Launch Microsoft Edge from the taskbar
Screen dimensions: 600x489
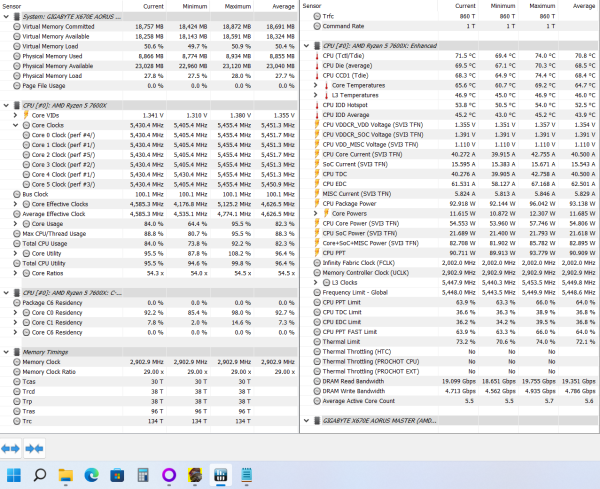coord(91,475)
